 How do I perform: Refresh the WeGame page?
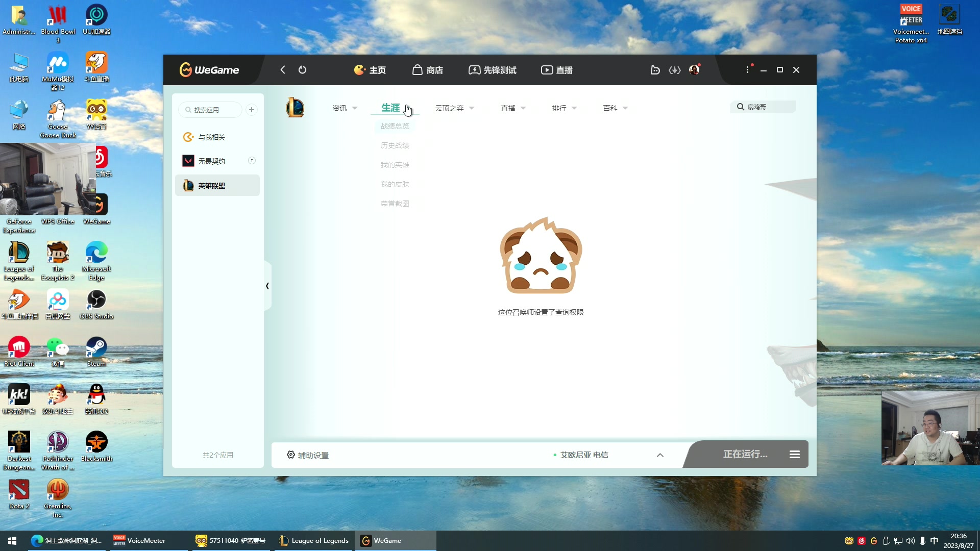(302, 70)
